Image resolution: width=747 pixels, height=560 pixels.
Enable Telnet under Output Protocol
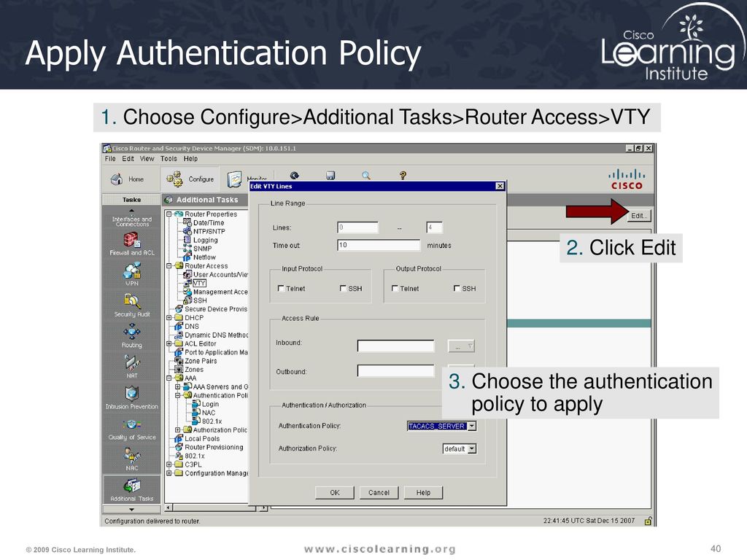point(395,288)
